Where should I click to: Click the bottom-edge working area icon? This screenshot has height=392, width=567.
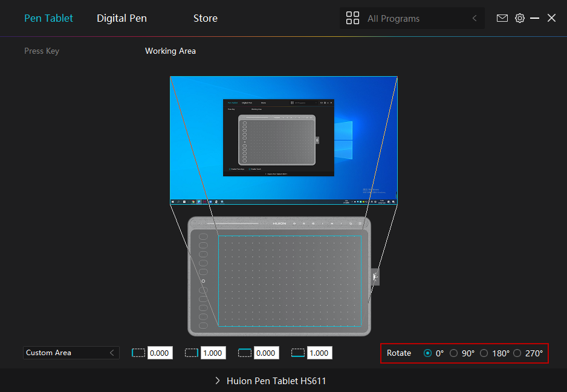pos(297,353)
